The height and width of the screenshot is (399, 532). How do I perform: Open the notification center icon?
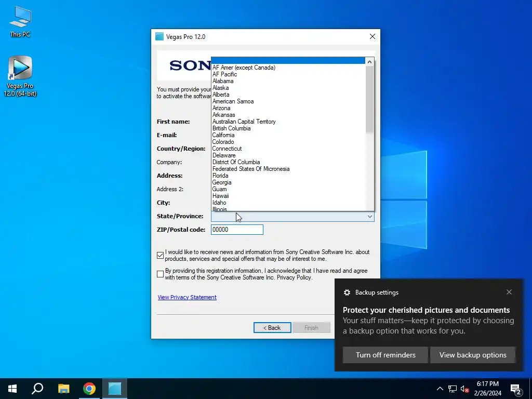point(516,389)
